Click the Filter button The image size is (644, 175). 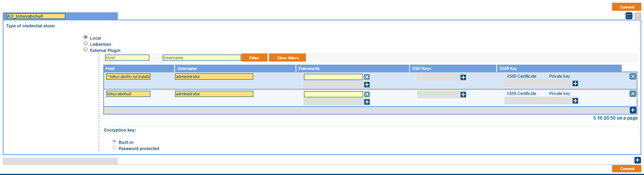point(254,58)
